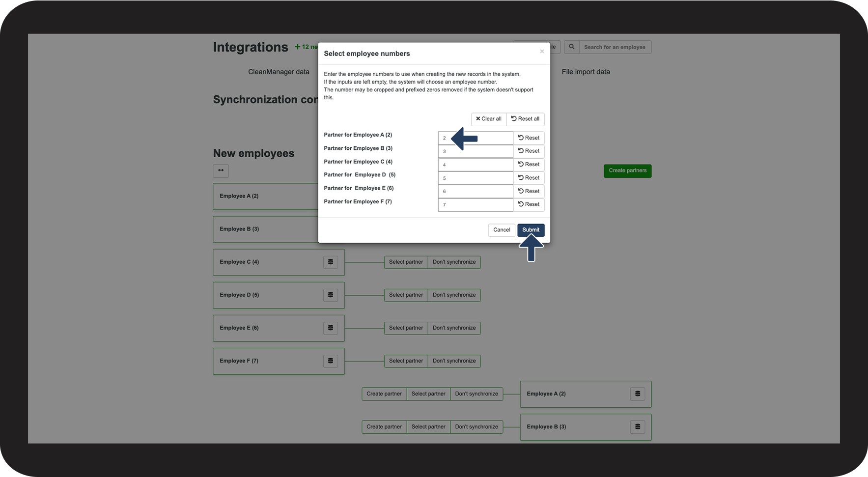The width and height of the screenshot is (868, 477).
Task: Open database icon on Employee D (5) card
Action: tap(331, 295)
